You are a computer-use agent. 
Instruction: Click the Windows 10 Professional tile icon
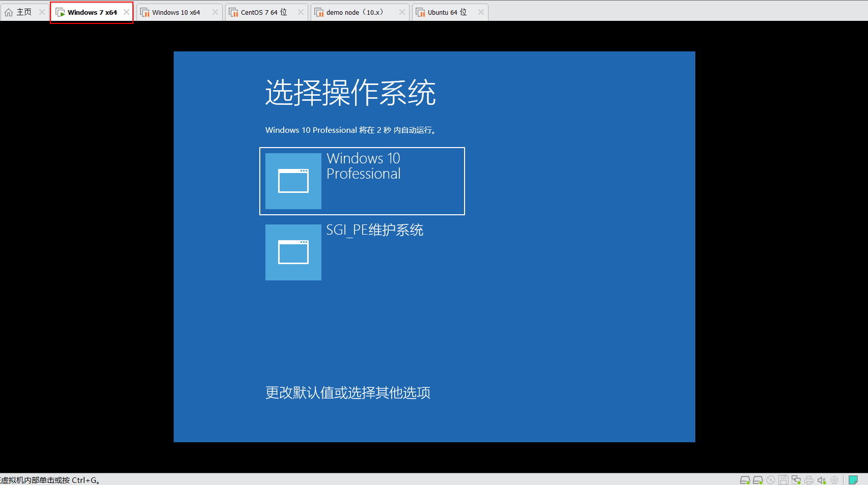point(293,181)
